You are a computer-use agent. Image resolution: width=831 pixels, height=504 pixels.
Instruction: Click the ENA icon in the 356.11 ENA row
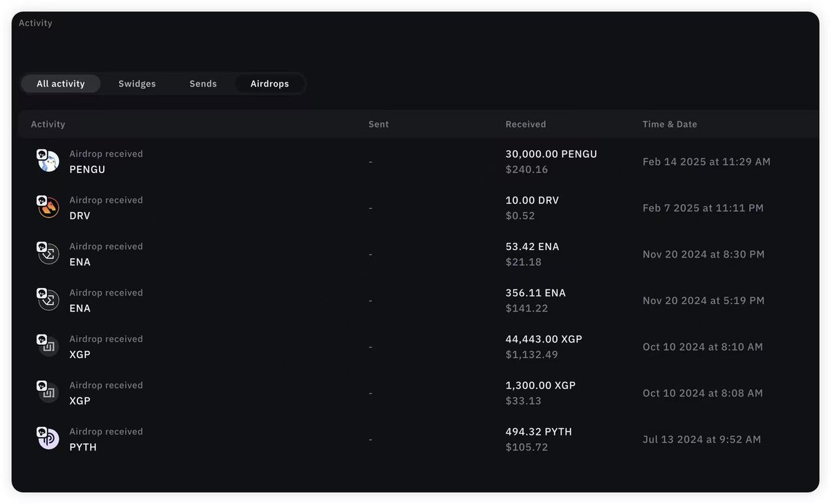pos(48,300)
